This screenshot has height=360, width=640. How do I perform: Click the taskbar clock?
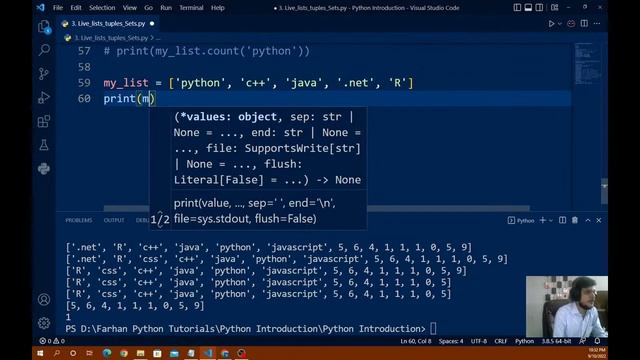click(597, 353)
